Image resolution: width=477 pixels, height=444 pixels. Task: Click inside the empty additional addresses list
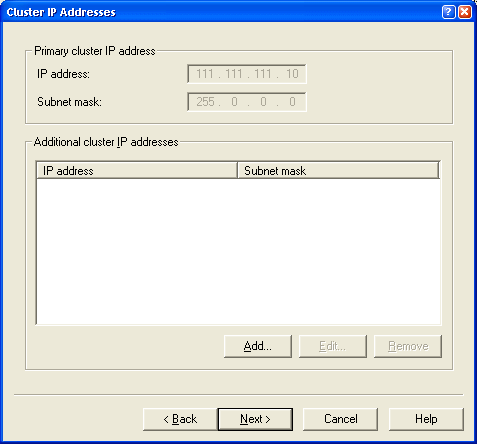pos(238,252)
